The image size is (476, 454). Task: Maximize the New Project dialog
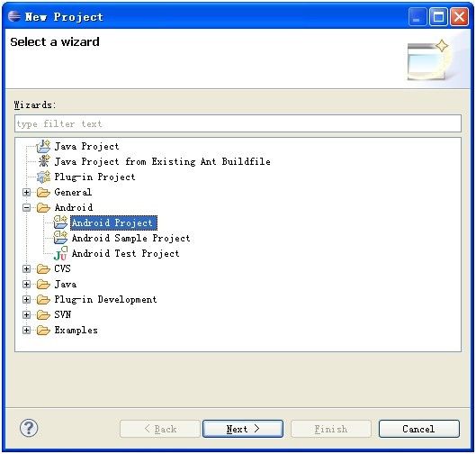pos(438,16)
